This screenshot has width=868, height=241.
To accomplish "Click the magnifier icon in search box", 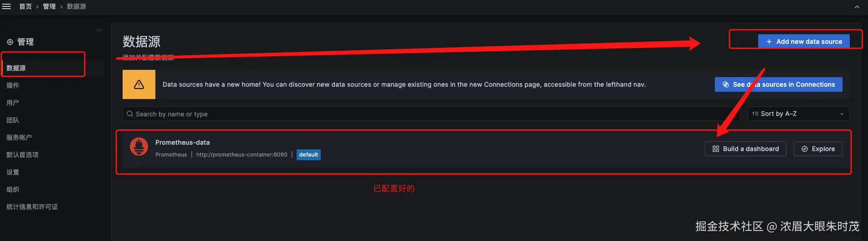I will click(x=130, y=114).
